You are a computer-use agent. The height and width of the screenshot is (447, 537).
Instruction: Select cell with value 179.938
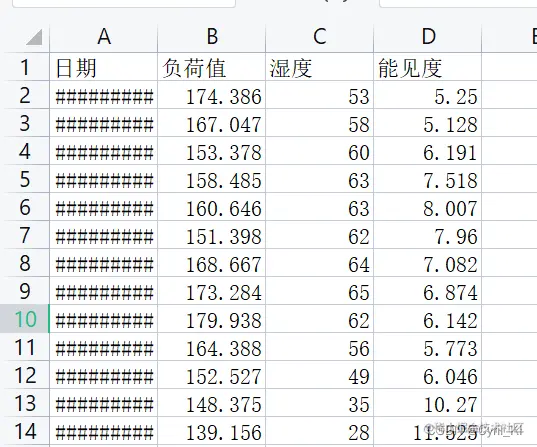click(x=211, y=319)
